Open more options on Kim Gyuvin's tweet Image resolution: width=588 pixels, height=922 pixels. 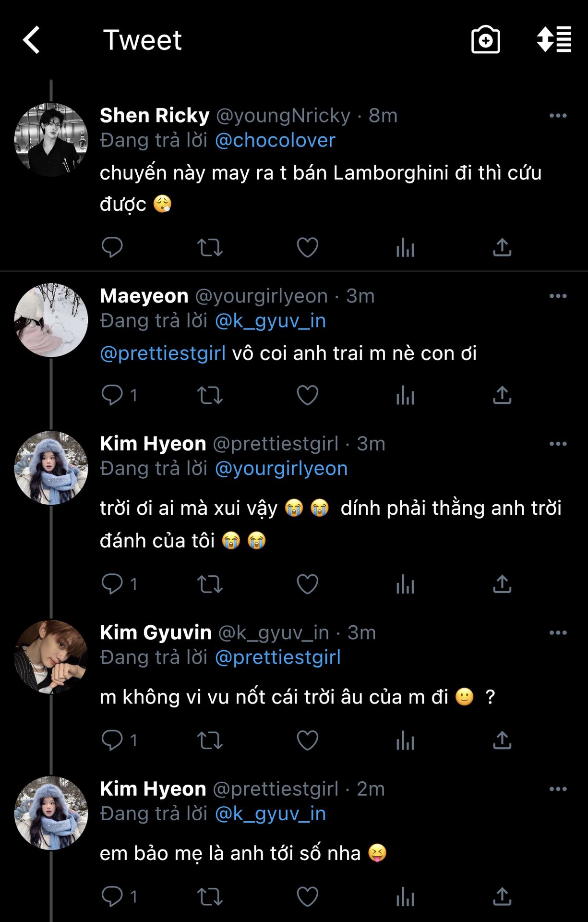point(558,633)
